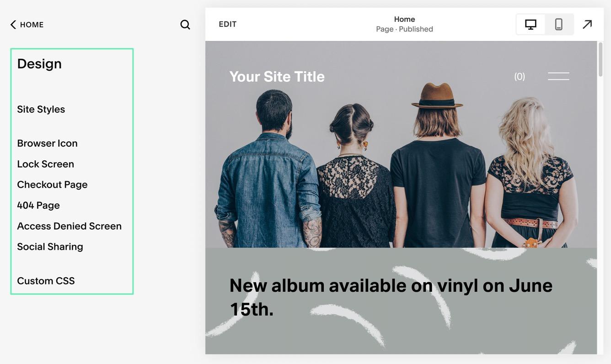Viewport: 611px width, 364px height.
Task: Switch to desktop preview view
Action: coord(531,24)
